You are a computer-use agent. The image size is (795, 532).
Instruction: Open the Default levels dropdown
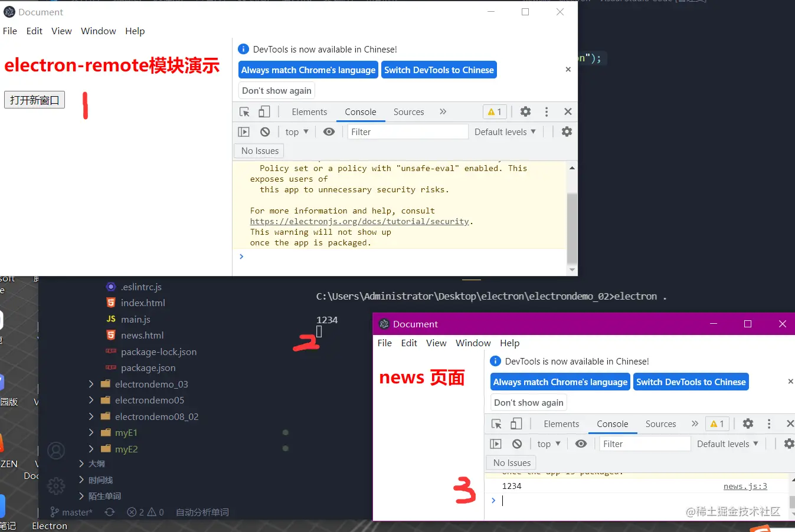(x=505, y=132)
